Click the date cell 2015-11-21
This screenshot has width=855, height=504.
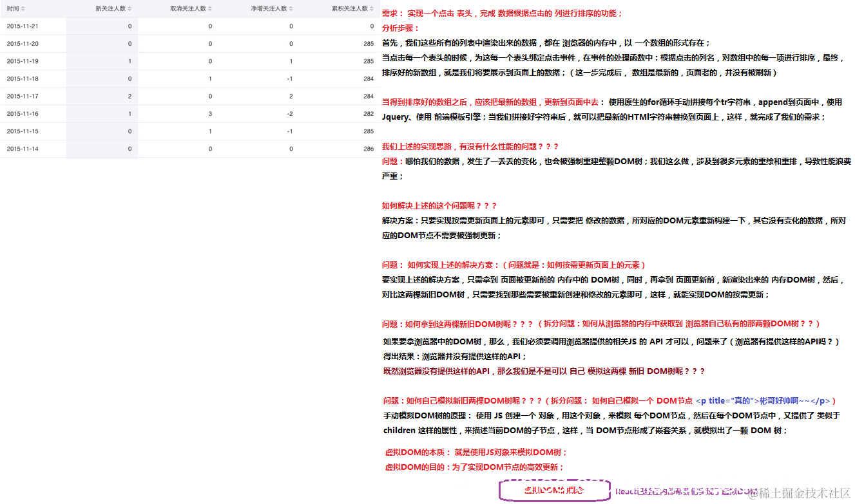tap(23, 26)
